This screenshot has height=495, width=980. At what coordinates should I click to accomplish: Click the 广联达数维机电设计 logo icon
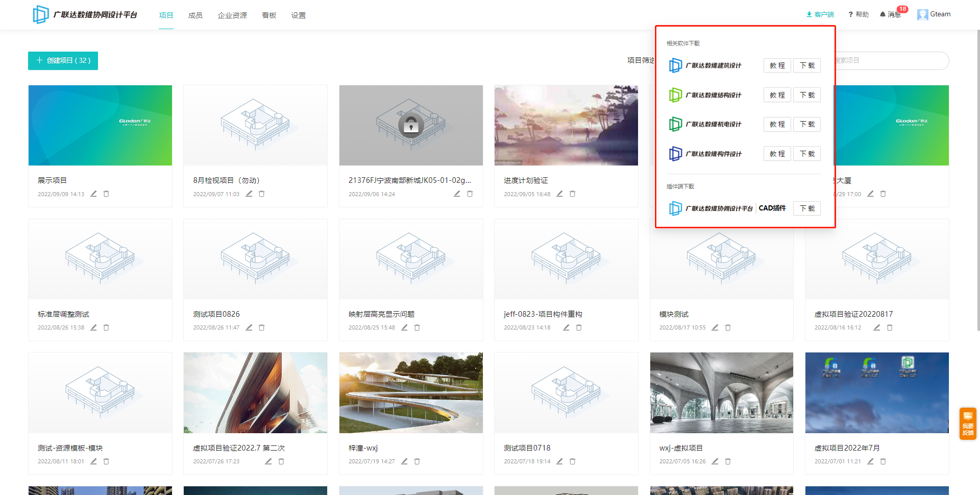(675, 124)
